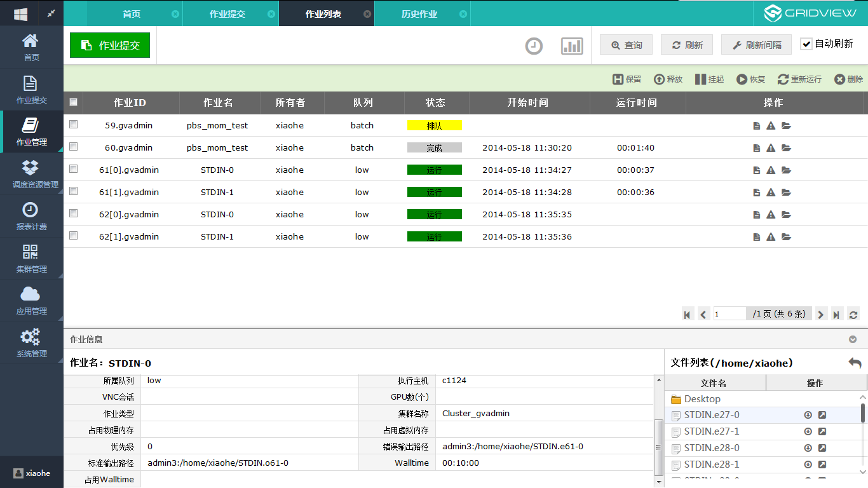868x488 pixels.
Task: Click the 刷新 refresh button
Action: pos(687,45)
